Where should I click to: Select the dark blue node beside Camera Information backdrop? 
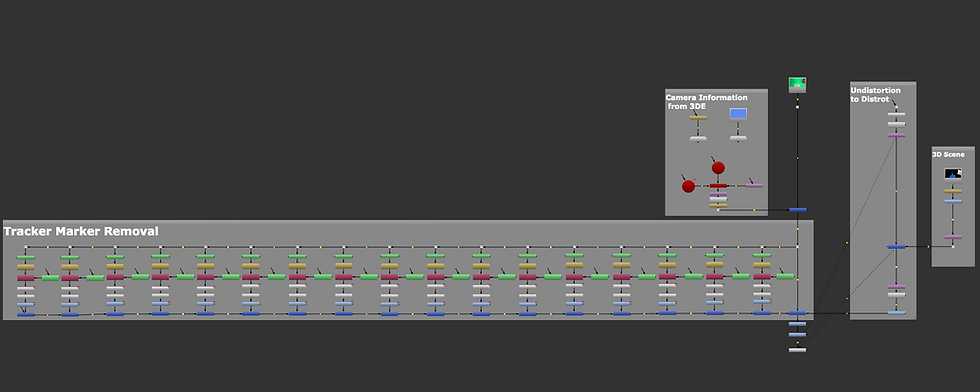pos(798,209)
